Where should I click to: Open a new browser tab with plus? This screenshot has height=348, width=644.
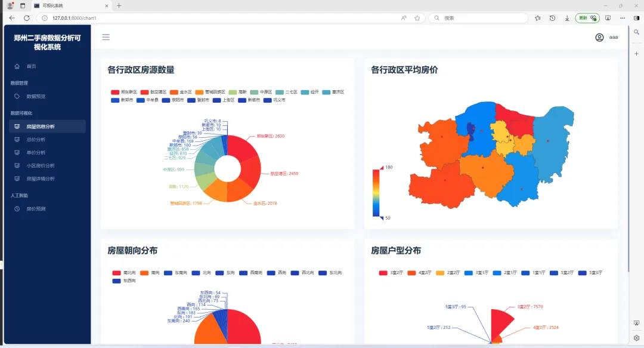[119, 6]
